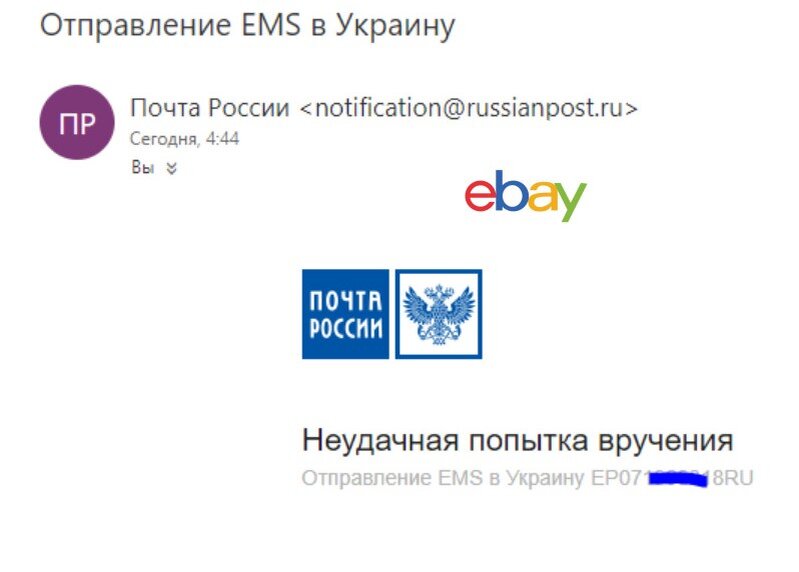The height and width of the screenshot is (572, 799).
Task: Click the yellow letter a in eBay logo
Action: pos(541,196)
